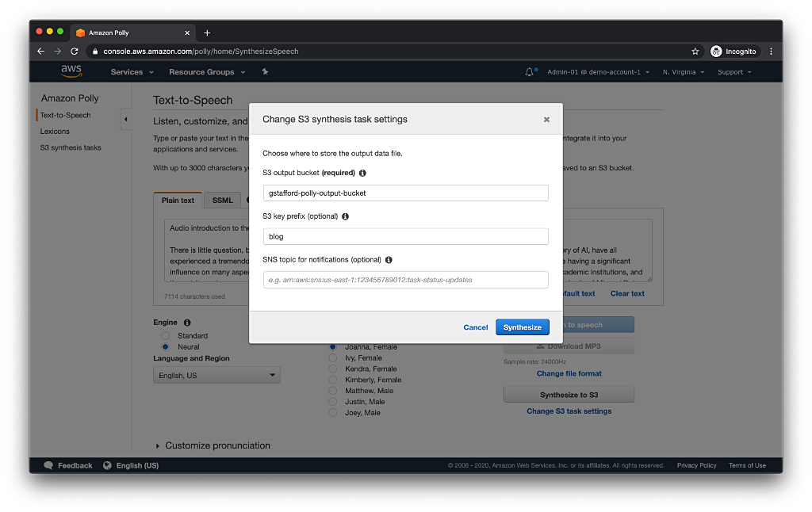Viewport: 812px width, 512px height.
Task: Click the browser address bar URL
Action: pyautogui.click(x=201, y=52)
